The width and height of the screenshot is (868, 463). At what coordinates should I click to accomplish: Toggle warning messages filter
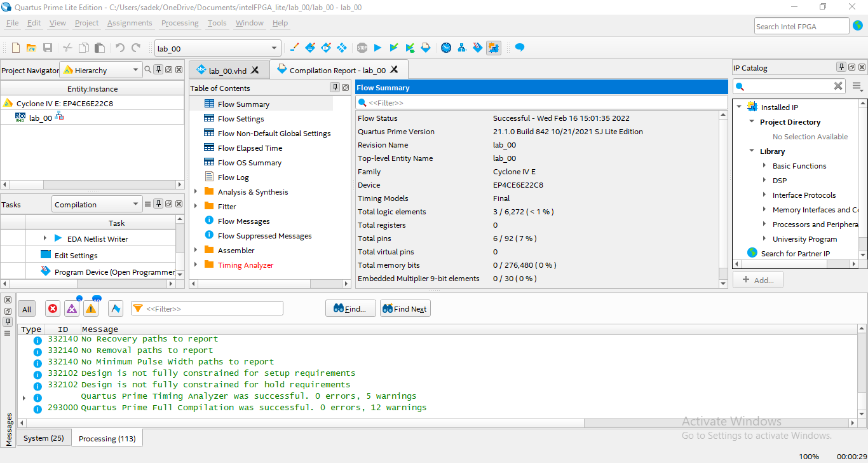(x=91, y=308)
